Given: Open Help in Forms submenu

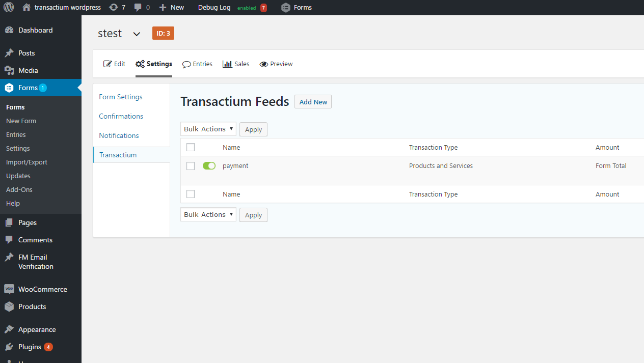Looking at the screenshot, I should [x=13, y=203].
